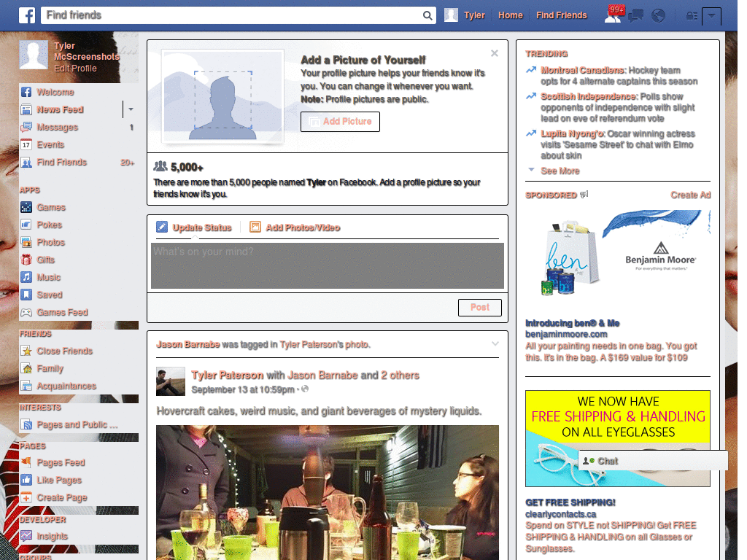The image size is (747, 560).
Task: Open the Saved items icon in sidebar
Action: point(26,295)
